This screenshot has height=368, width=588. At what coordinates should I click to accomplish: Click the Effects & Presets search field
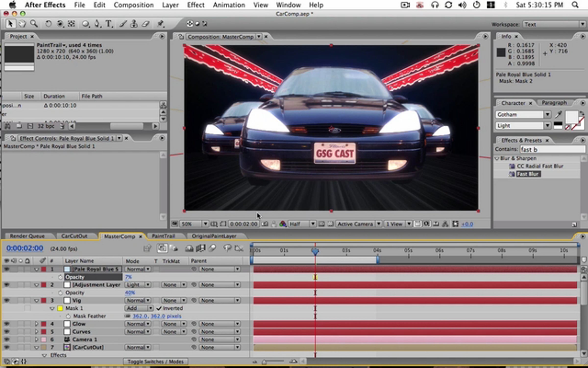(552, 149)
